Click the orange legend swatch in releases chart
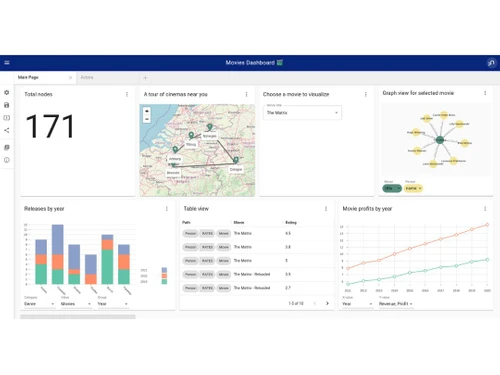This screenshot has width=500, height=375. pos(164,276)
